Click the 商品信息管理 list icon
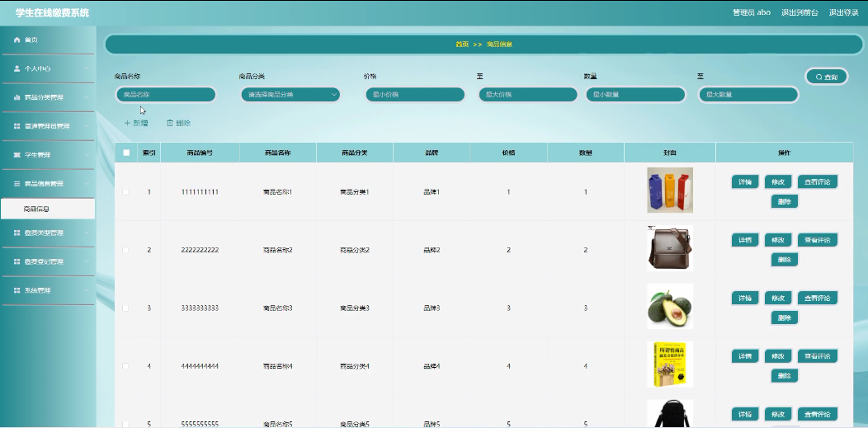Image resolution: width=868 pixels, height=428 pixels. tap(17, 184)
